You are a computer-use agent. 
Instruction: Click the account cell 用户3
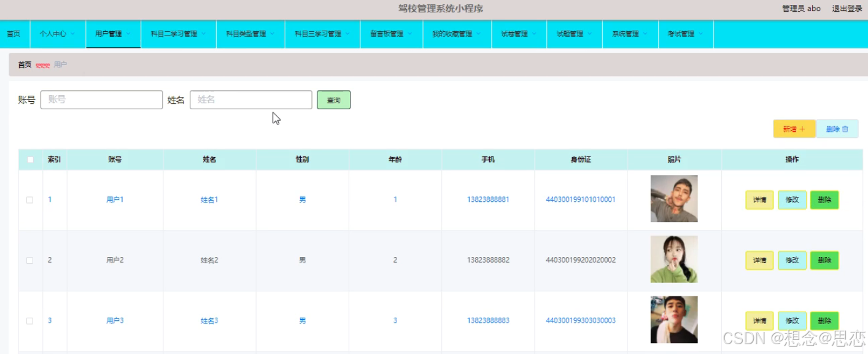coord(115,321)
